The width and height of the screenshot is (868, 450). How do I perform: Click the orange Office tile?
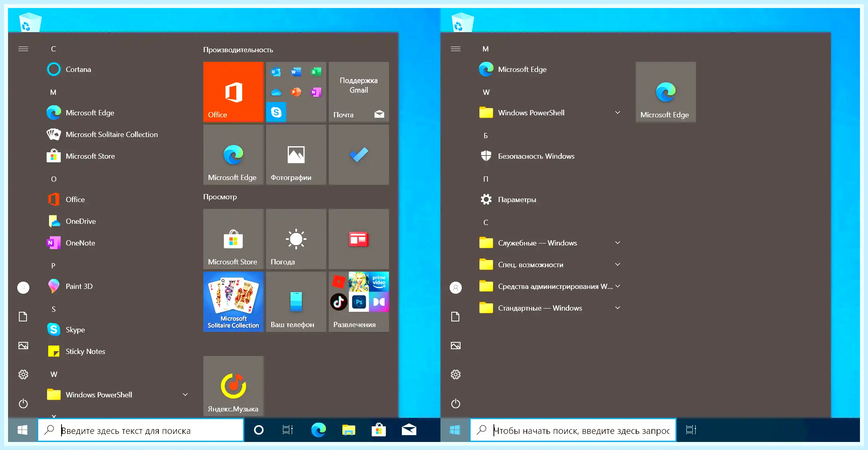pyautogui.click(x=233, y=92)
